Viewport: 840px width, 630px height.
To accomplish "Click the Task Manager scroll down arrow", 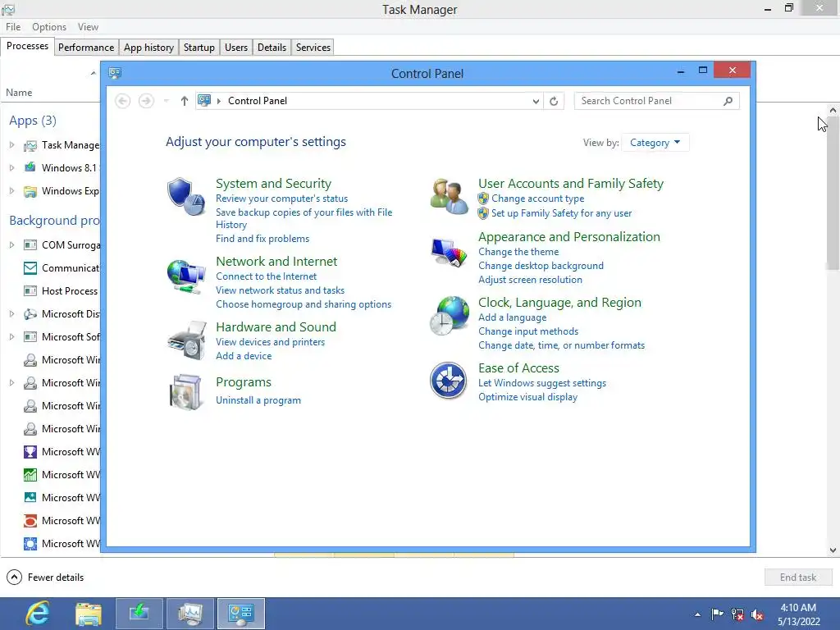I will (833, 550).
